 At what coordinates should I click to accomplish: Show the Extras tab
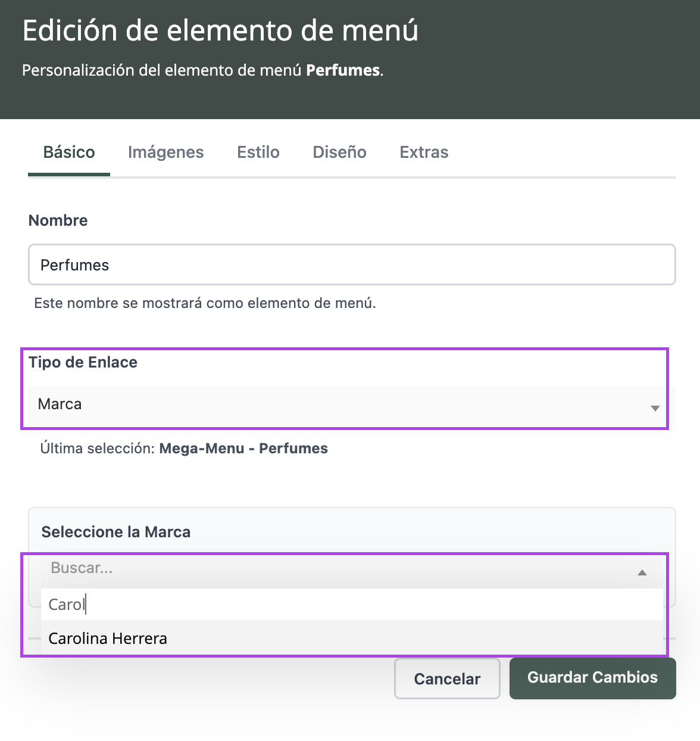[424, 152]
